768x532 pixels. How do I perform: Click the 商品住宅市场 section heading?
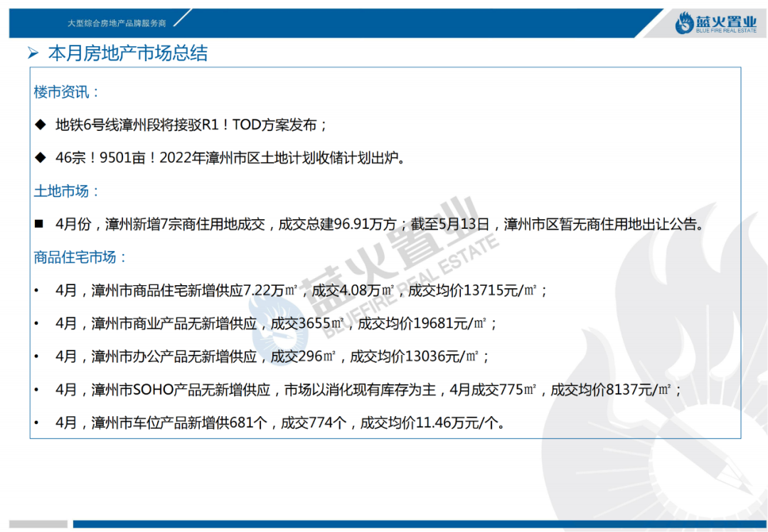(80, 257)
